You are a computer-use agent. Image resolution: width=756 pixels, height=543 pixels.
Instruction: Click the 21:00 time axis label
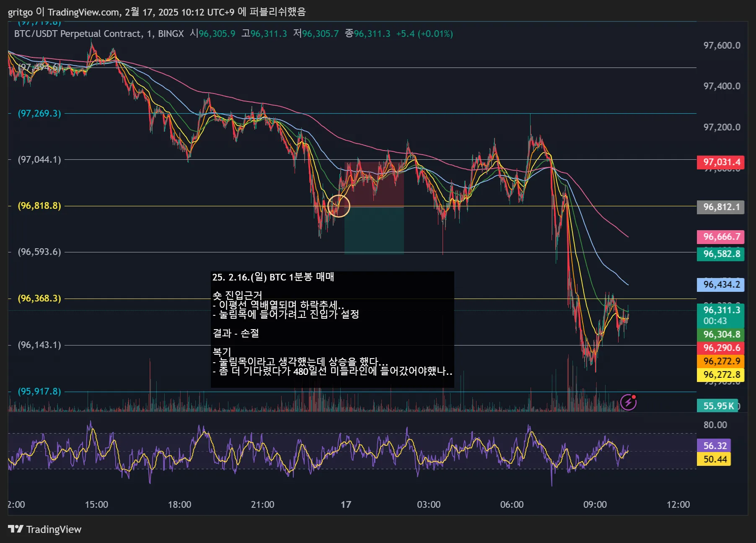pos(262,505)
